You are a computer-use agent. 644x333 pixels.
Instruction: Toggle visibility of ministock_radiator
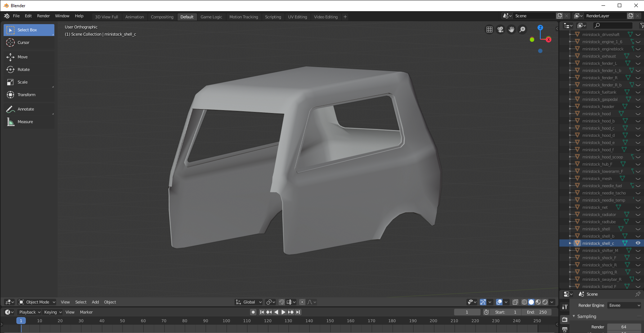(638, 215)
